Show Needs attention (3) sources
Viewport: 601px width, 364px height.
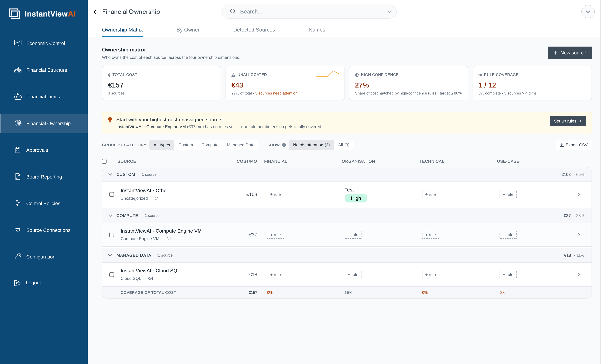(x=311, y=145)
